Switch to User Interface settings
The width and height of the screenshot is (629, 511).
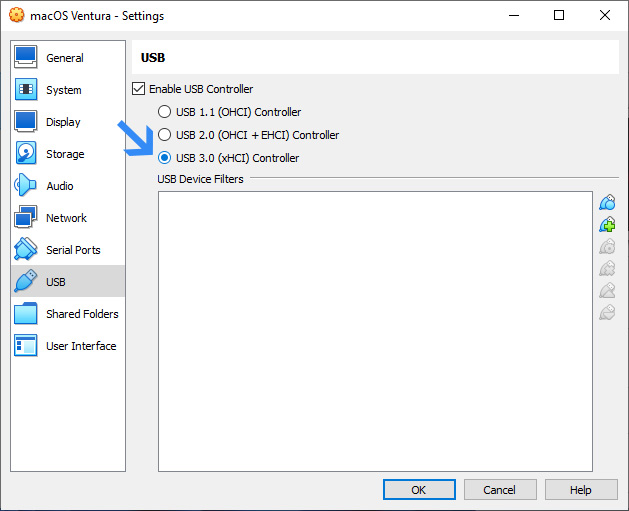point(80,346)
